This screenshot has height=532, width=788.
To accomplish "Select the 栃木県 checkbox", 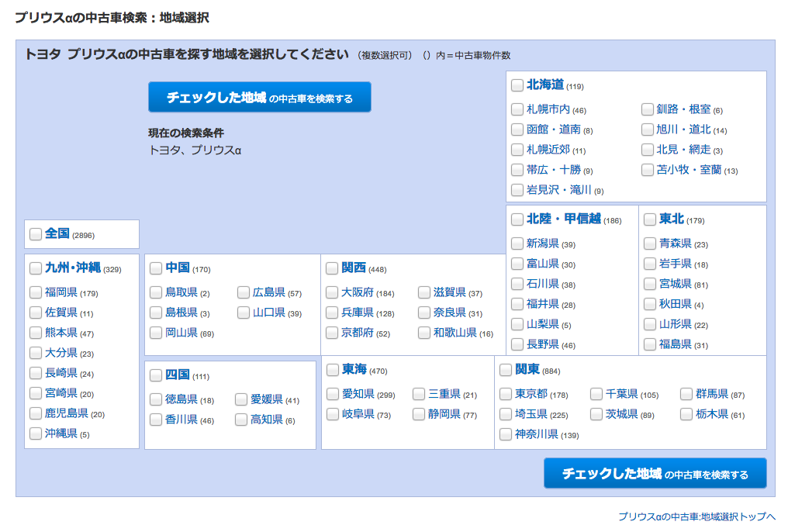I will pyautogui.click(x=686, y=414).
